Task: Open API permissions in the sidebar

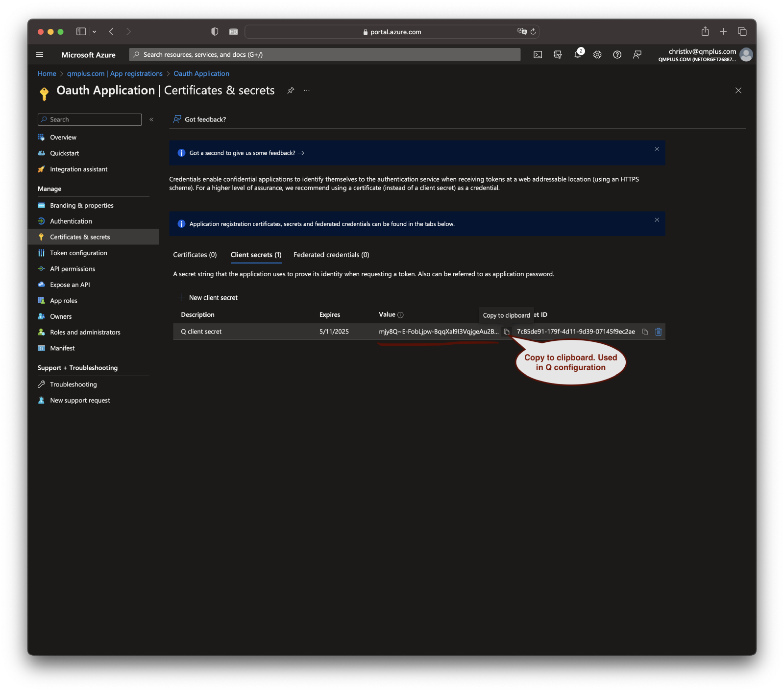Action: [73, 269]
